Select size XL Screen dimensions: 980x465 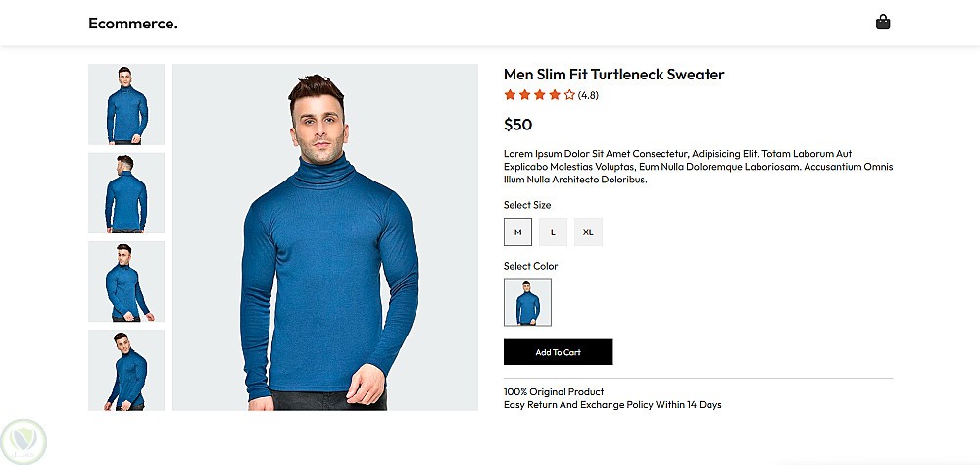coord(588,232)
